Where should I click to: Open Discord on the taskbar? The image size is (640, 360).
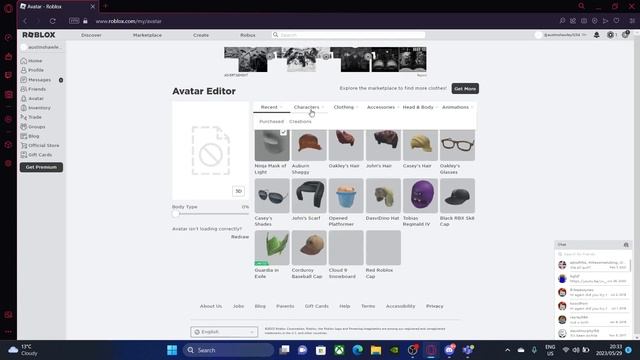(x=449, y=350)
